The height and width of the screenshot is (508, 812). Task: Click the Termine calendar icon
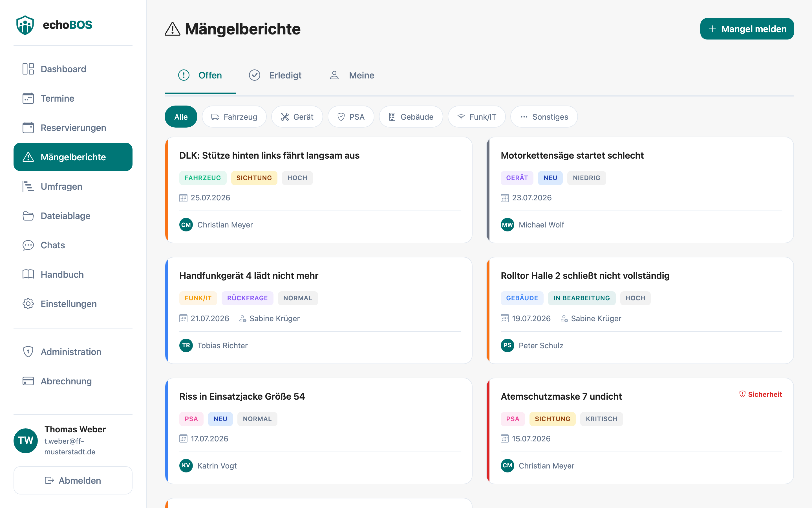[x=28, y=98]
